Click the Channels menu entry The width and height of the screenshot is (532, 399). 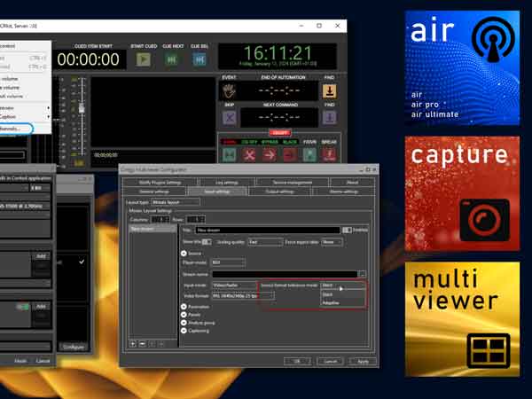(16, 129)
